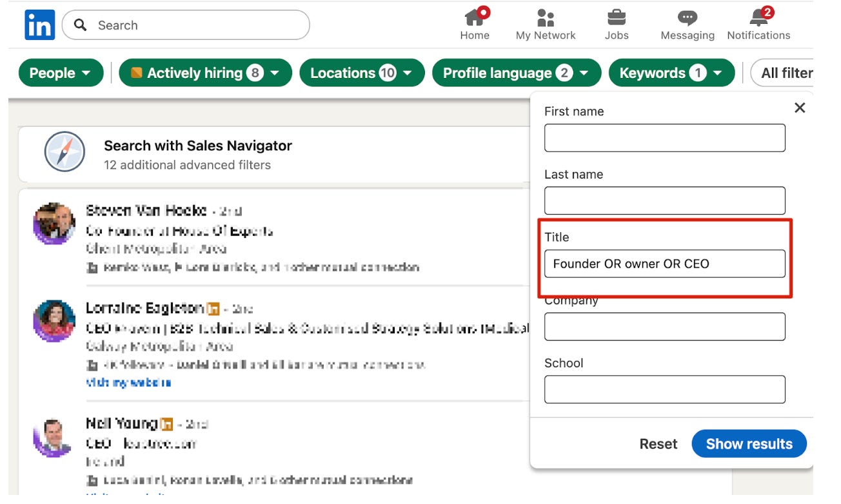The image size is (841, 504).
Task: Click into the School field
Action: coord(665,389)
